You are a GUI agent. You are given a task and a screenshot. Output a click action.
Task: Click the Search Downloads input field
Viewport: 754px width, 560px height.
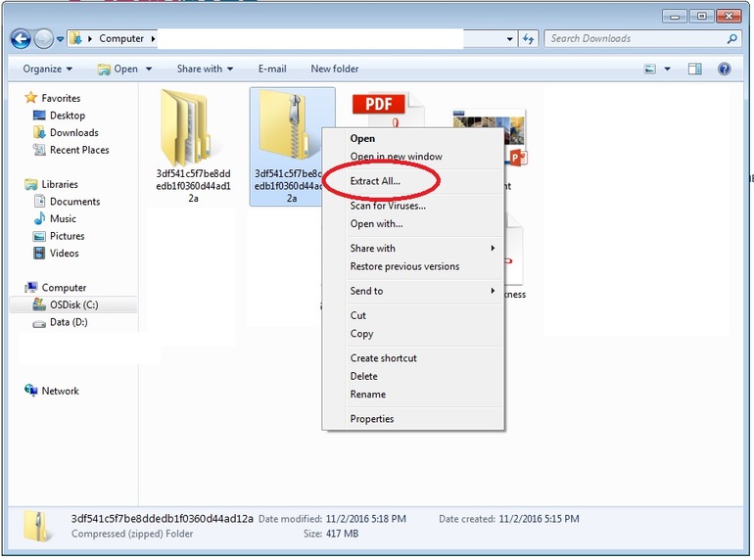coord(635,38)
